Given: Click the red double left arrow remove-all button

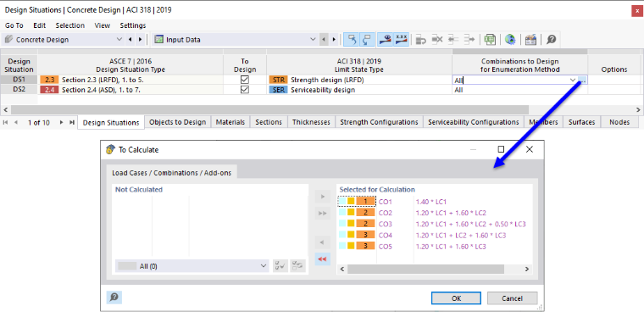Looking at the screenshot, I should point(323,259).
